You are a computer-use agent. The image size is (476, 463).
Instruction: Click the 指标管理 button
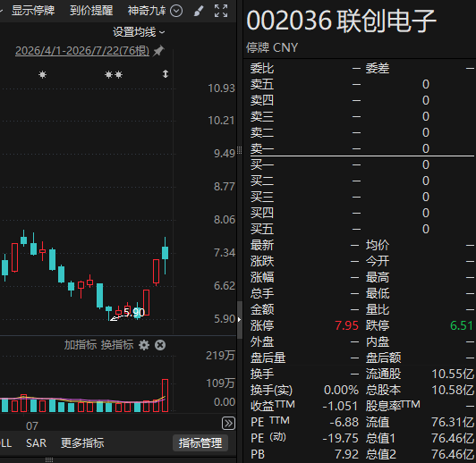point(200,443)
